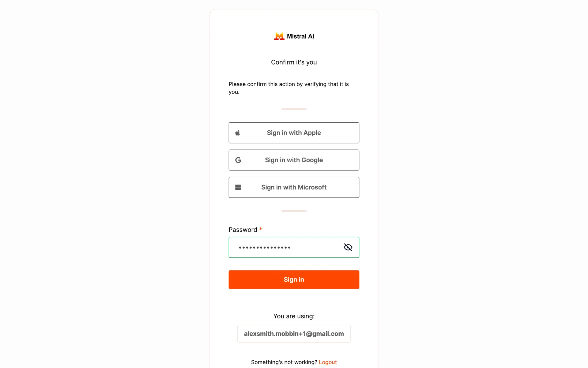Click the Google G logo icon
The width and height of the screenshot is (588, 368).
238,160
